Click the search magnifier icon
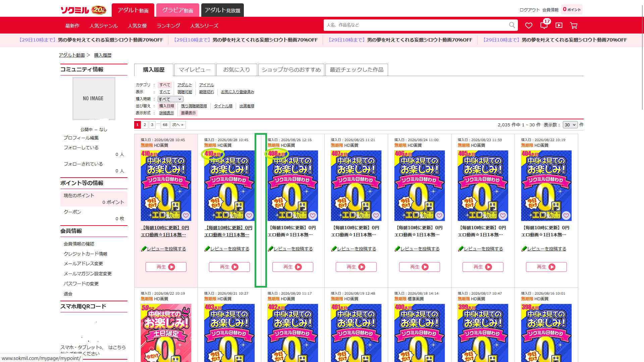644x362 pixels. pos(512,25)
